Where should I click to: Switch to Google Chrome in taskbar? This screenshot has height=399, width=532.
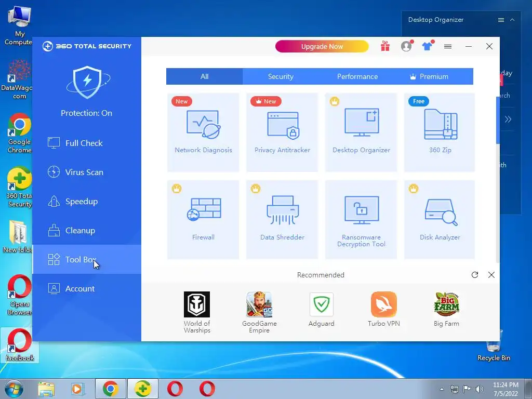pos(111,389)
